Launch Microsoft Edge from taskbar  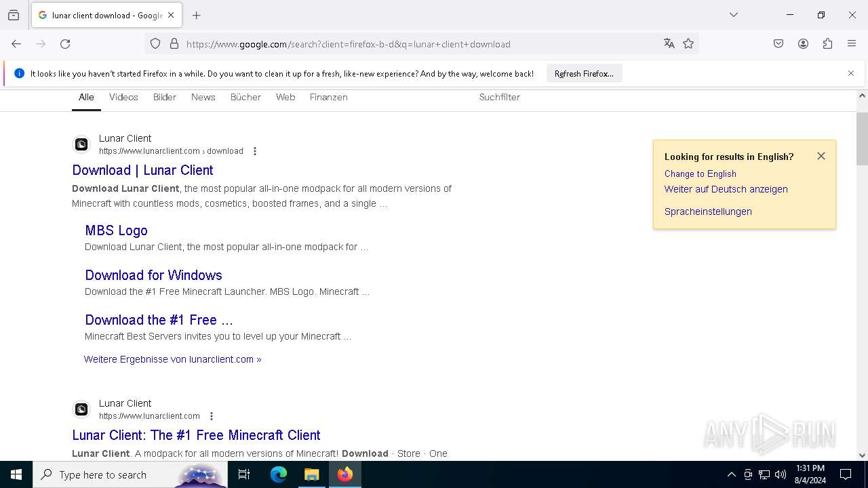point(279,474)
